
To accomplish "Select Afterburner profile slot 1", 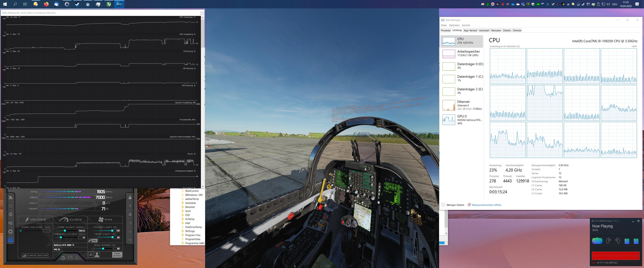I will tap(130, 206).
